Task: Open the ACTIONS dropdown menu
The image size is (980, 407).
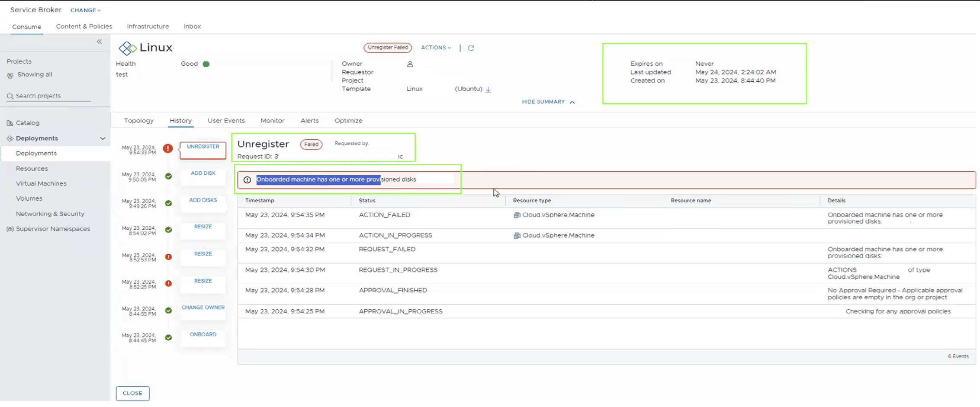Action: 436,48
